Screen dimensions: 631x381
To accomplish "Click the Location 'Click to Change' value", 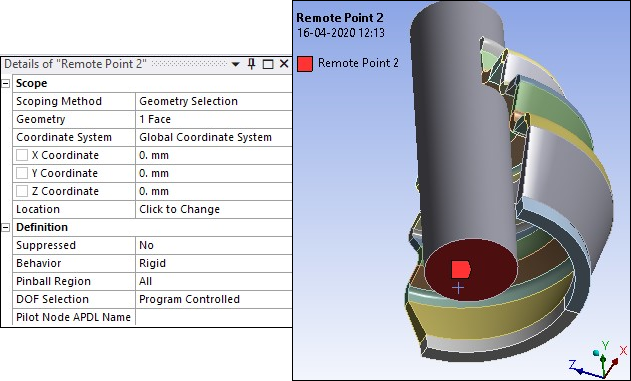I will click(x=214, y=209).
